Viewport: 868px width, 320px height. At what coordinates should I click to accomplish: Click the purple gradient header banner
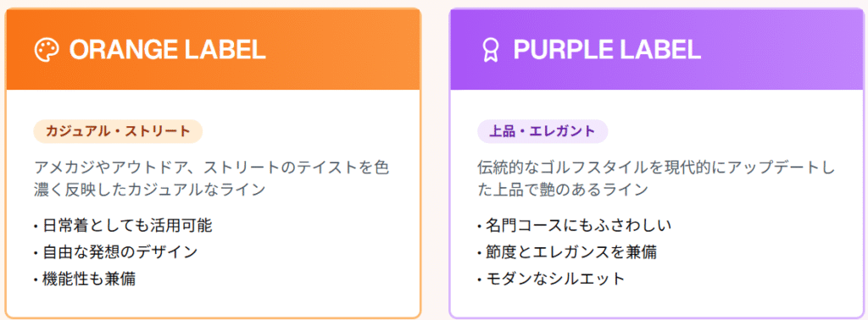coord(657,49)
